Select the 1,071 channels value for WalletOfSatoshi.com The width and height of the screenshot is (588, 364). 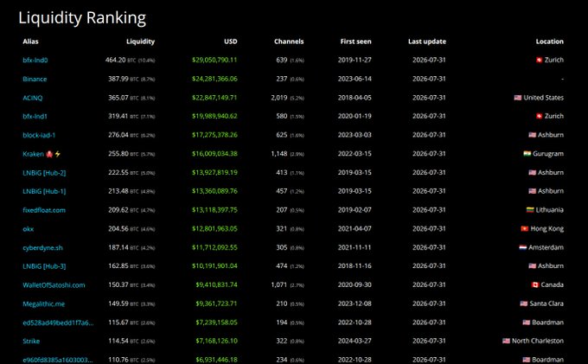point(279,285)
